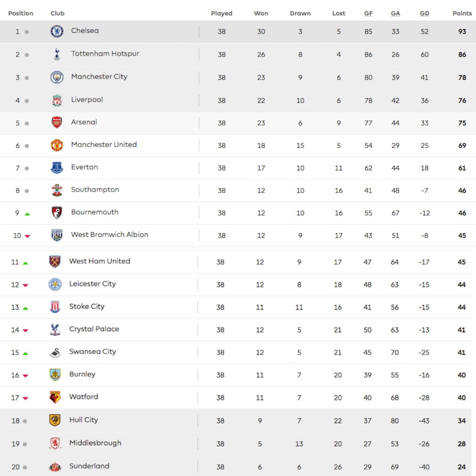Click the Manchester City badge
The height and width of the screenshot is (476, 476).
pyautogui.click(x=57, y=77)
